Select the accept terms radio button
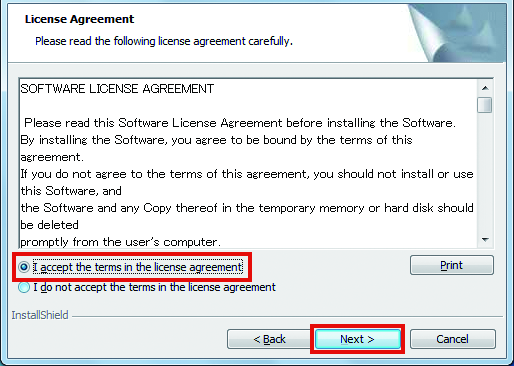Screen dimensions: 514x366 [x=24, y=267]
